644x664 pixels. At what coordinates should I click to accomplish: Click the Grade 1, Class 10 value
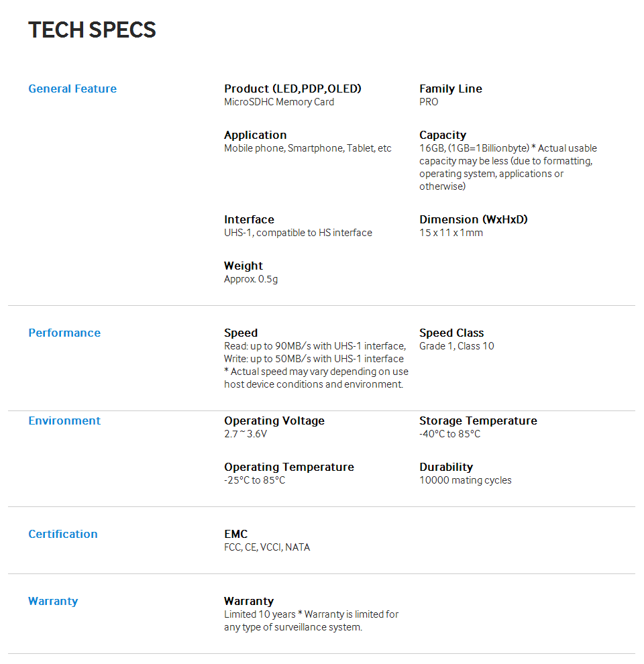(456, 346)
